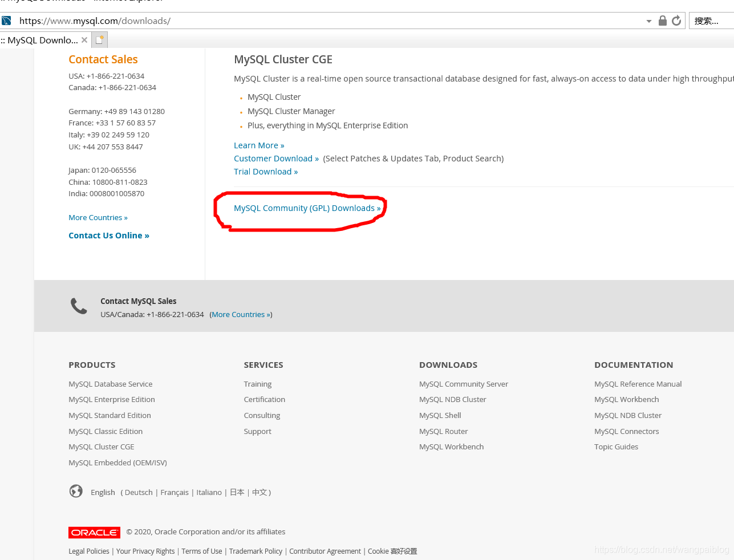734x560 pixels.
Task: Open MySQL Reference Manual documentation link
Action: pyautogui.click(x=638, y=384)
